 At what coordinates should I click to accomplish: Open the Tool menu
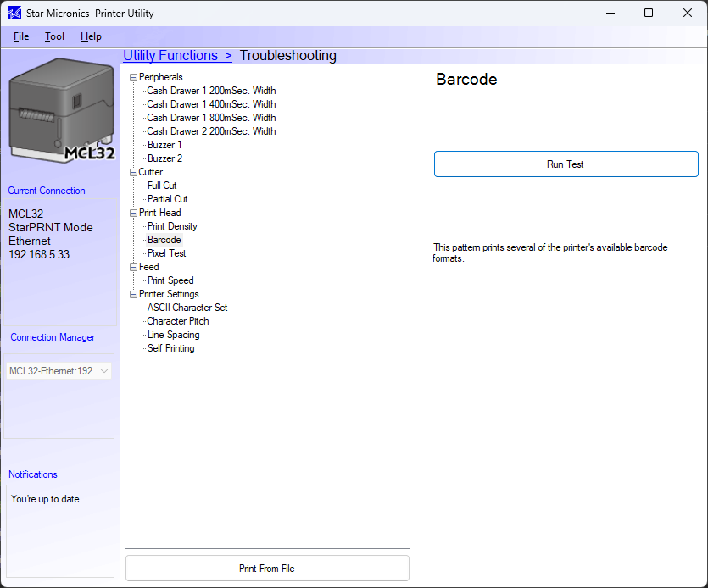(x=54, y=36)
